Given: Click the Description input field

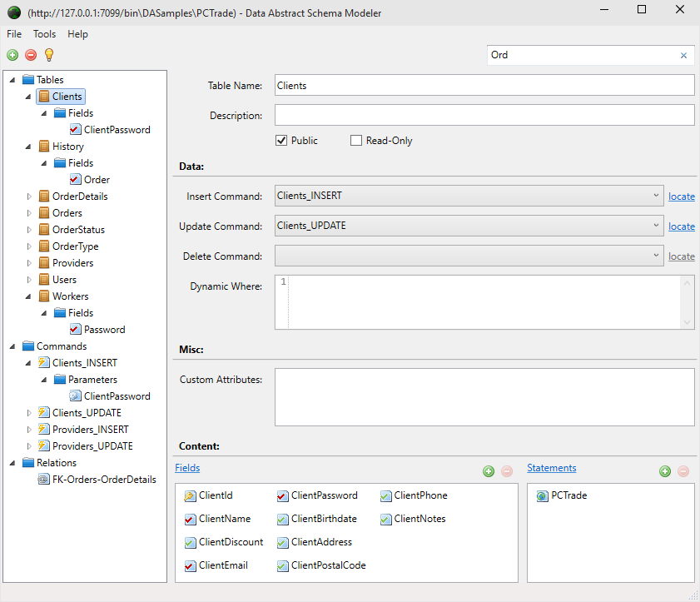Looking at the screenshot, I should (x=484, y=115).
